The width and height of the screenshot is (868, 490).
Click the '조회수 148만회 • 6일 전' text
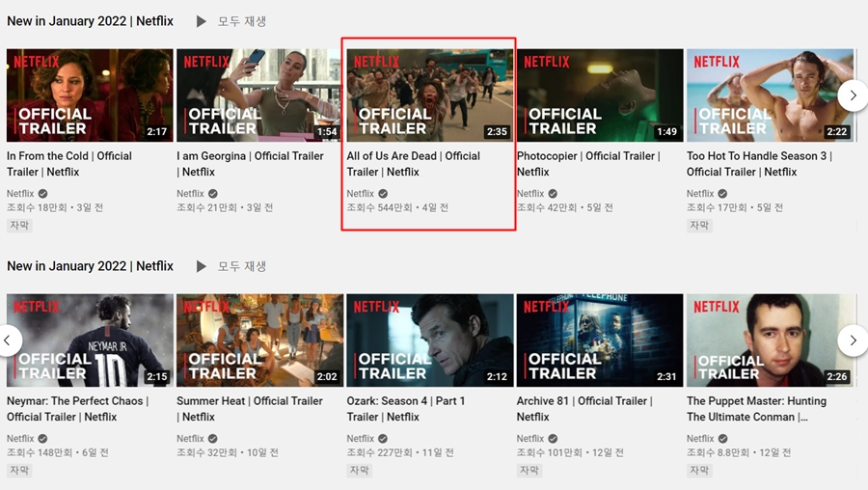click(58, 453)
